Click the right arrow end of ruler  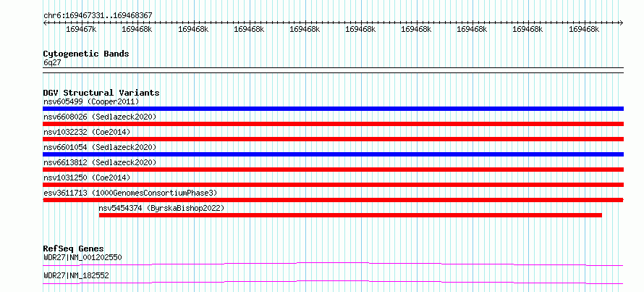coord(622,22)
